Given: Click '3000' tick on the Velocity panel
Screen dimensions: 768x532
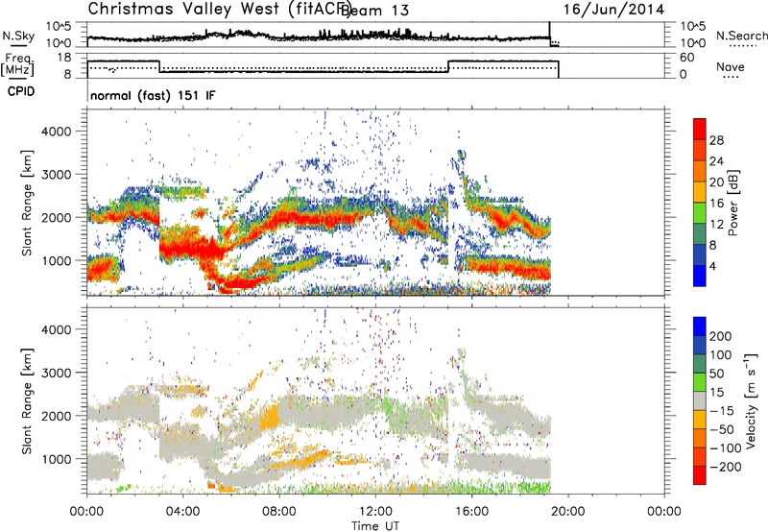Looking at the screenshot, I should [56, 373].
